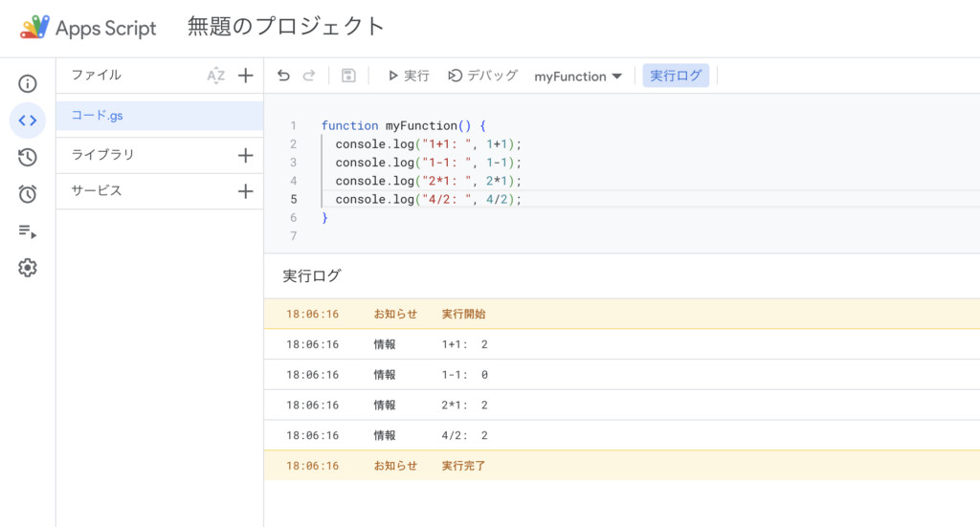Click line 5 in the code editor
Screen dimensions: 980x527
[x=429, y=199]
